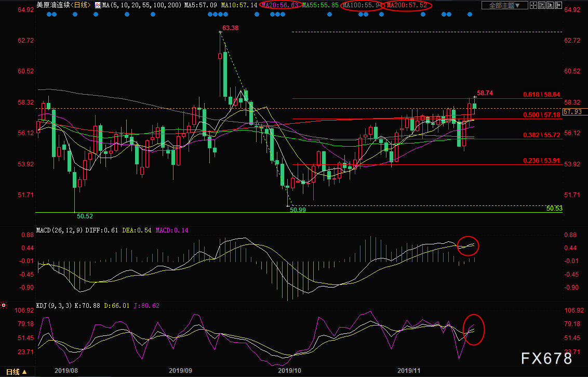
Task: Click the DEA:0.54 value
Action: pos(137,230)
